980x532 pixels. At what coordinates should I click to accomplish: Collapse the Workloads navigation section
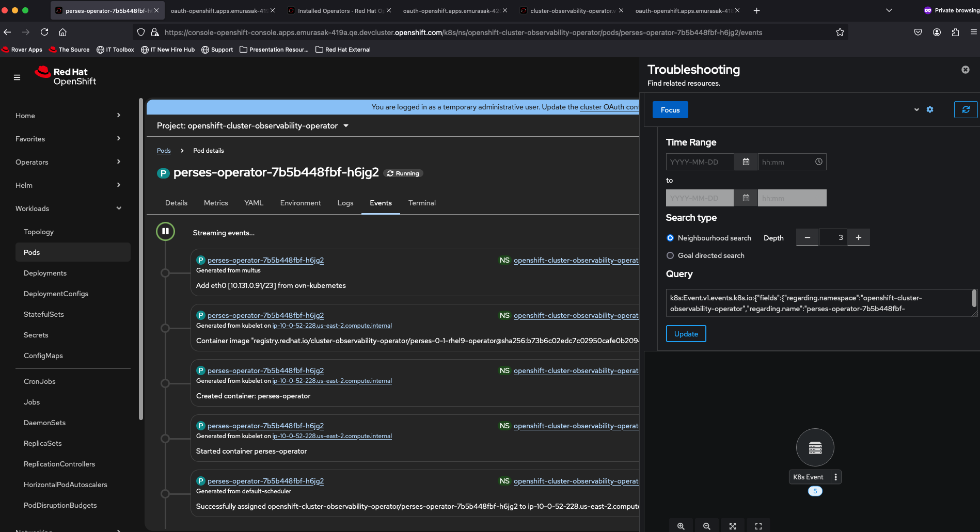[68, 208]
